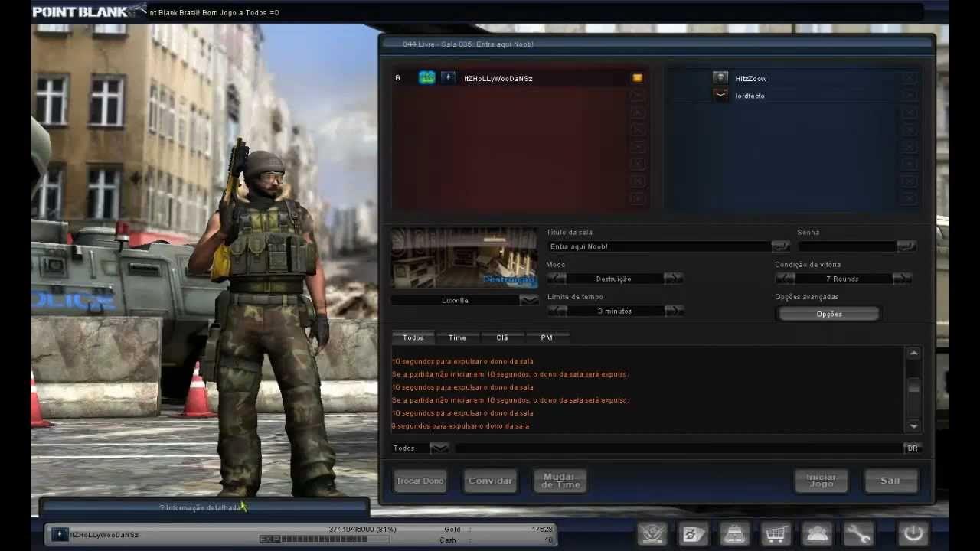The width and height of the screenshot is (980, 551).
Task: Open the community friends icon
Action: coord(818,533)
